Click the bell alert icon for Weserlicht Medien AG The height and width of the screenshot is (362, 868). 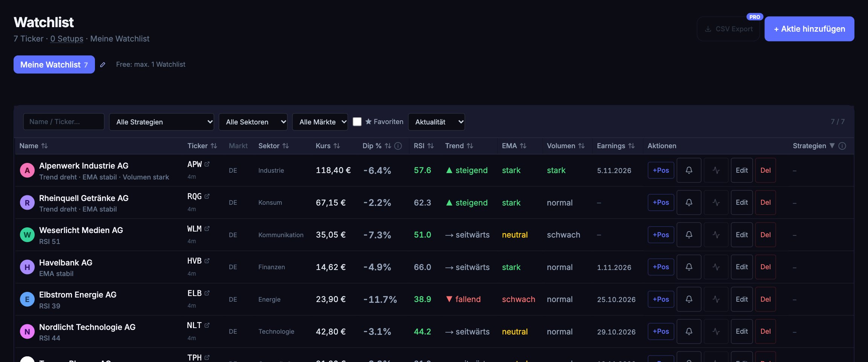689,235
